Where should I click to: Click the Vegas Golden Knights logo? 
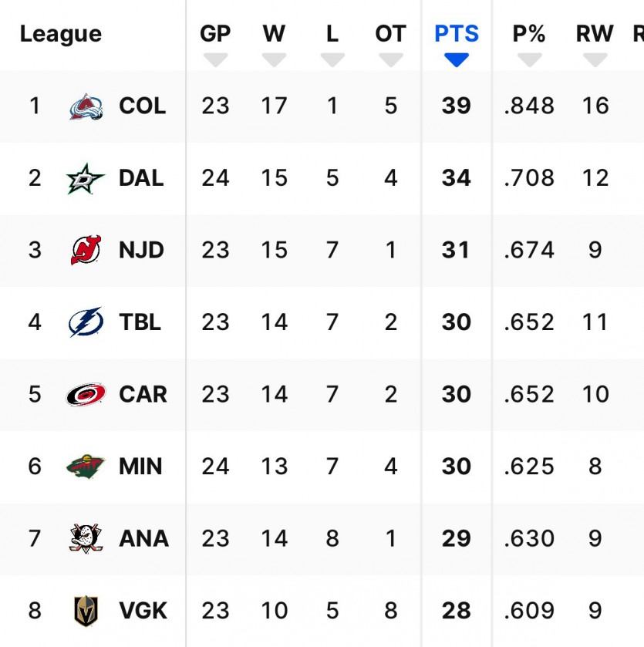tap(86, 611)
